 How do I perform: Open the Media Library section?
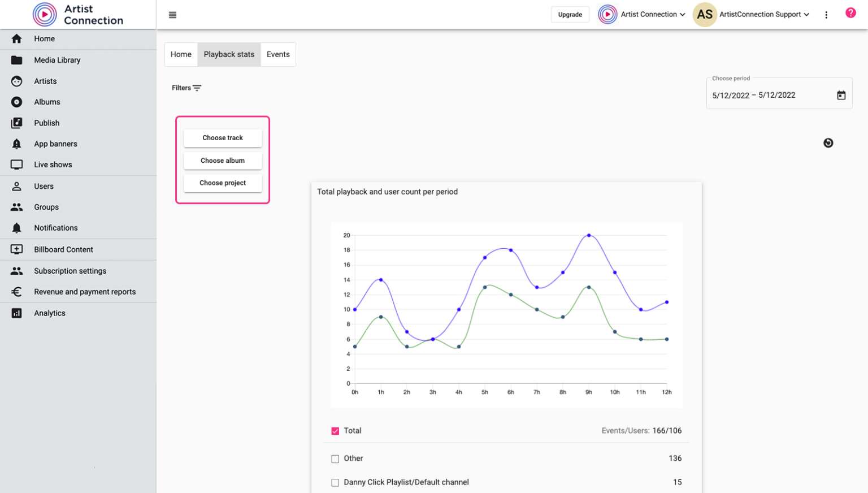[57, 60]
